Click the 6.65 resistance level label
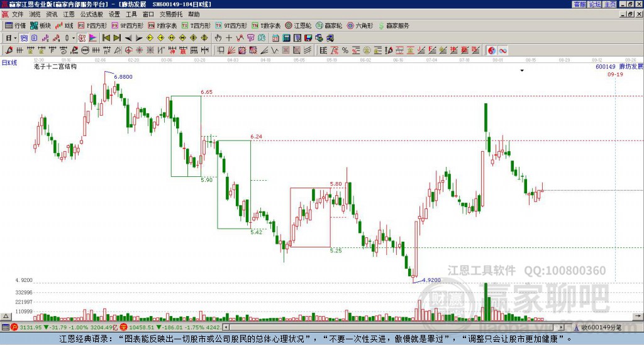Screen dimensions: 644x345 pyautogui.click(x=206, y=92)
